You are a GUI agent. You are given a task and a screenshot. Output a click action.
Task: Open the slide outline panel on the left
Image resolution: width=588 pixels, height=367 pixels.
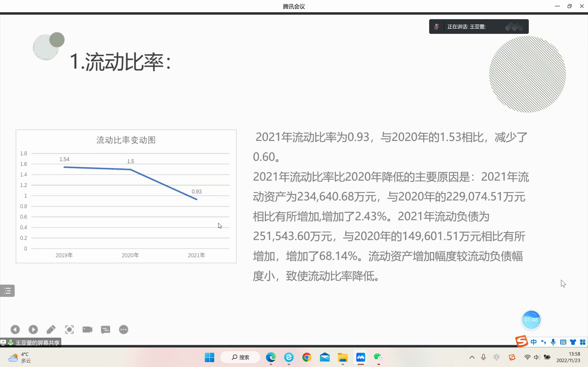(x=7, y=290)
